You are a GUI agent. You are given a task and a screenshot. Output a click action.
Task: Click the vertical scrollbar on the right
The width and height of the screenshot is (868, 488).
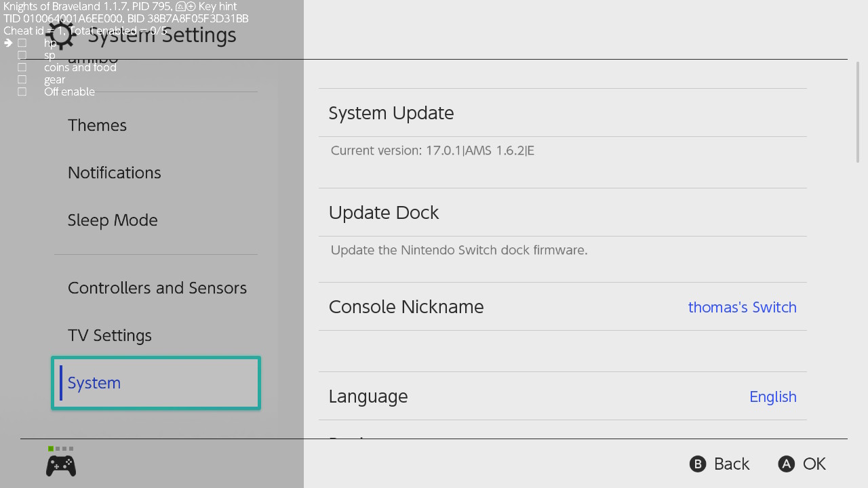[x=858, y=112]
